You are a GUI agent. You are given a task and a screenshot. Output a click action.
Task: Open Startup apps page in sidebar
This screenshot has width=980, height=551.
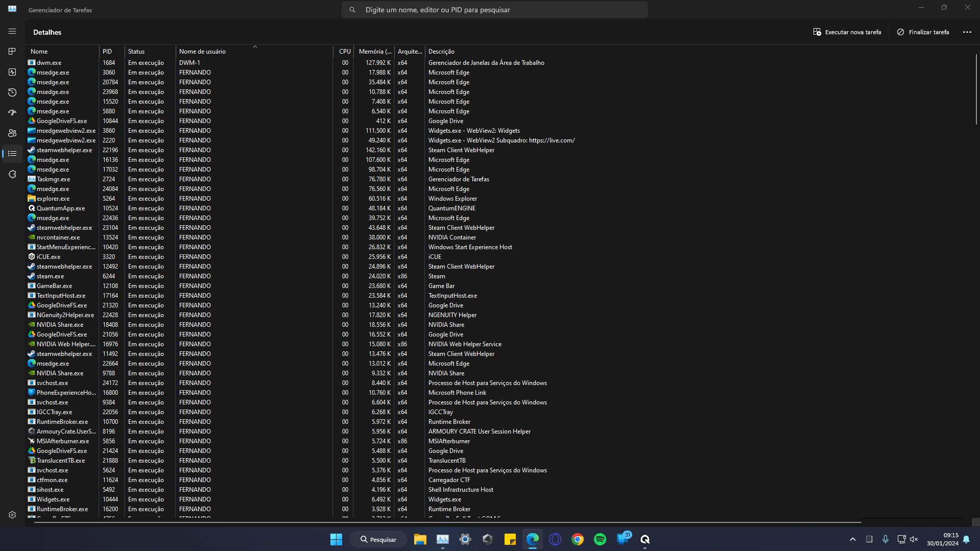pos(12,112)
